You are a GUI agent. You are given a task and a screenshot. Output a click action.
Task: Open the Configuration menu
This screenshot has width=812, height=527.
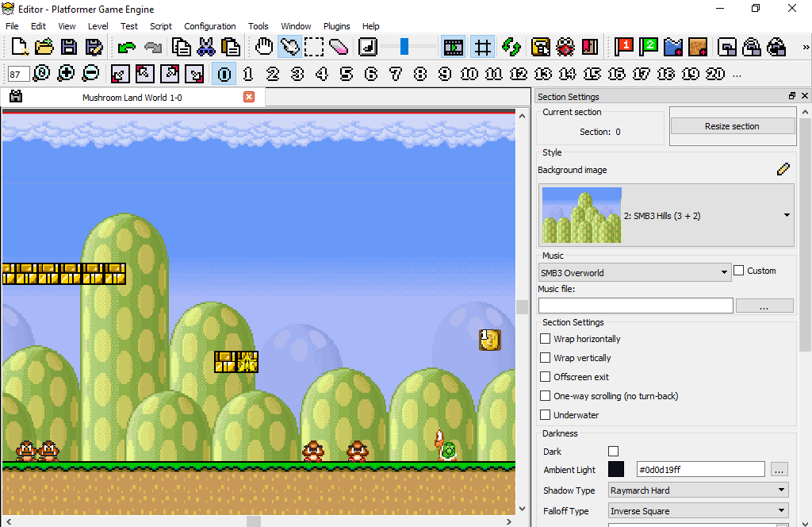[209, 26]
